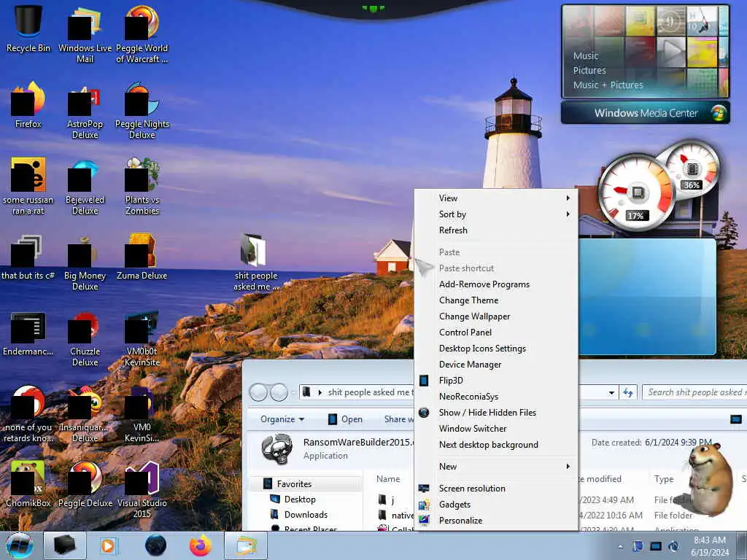The image size is (747, 560).
Task: Open Visual Studio 2015 desktop icon
Action: pos(142,489)
